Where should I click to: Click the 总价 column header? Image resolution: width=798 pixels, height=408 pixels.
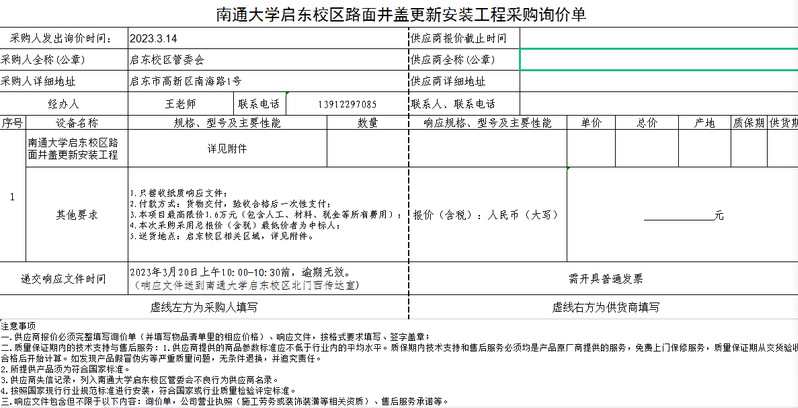[x=647, y=123]
